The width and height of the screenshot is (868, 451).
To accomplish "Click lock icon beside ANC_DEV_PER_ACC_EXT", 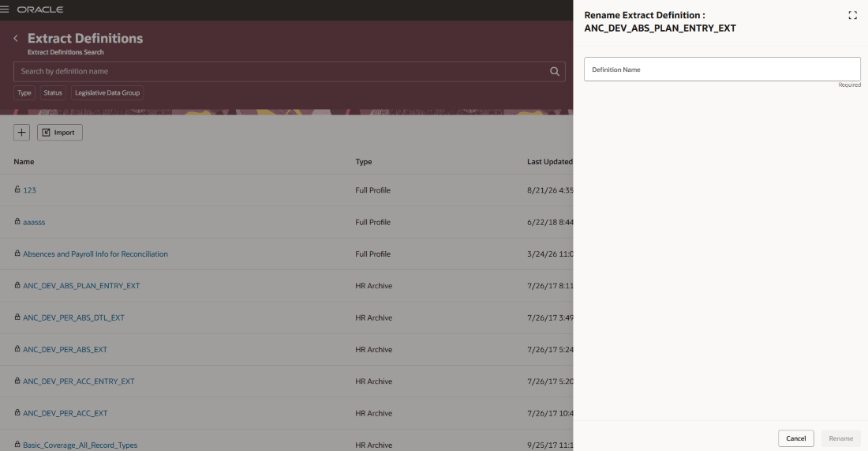I will tap(17, 413).
